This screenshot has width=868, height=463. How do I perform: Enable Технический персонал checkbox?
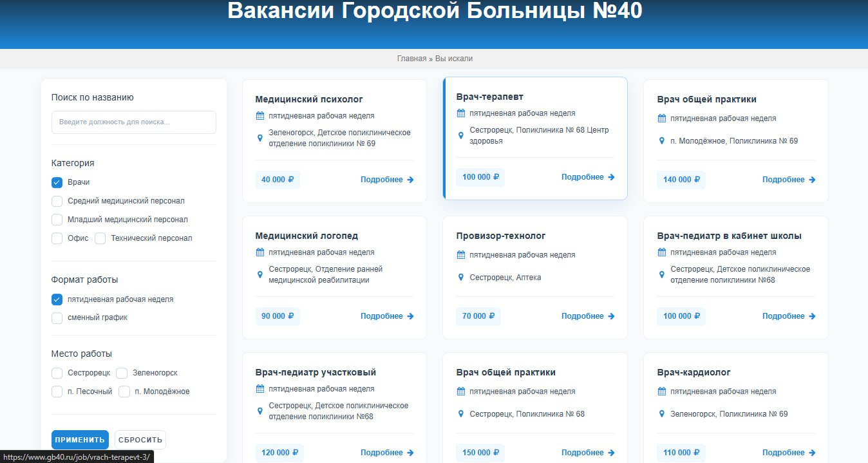tap(100, 238)
